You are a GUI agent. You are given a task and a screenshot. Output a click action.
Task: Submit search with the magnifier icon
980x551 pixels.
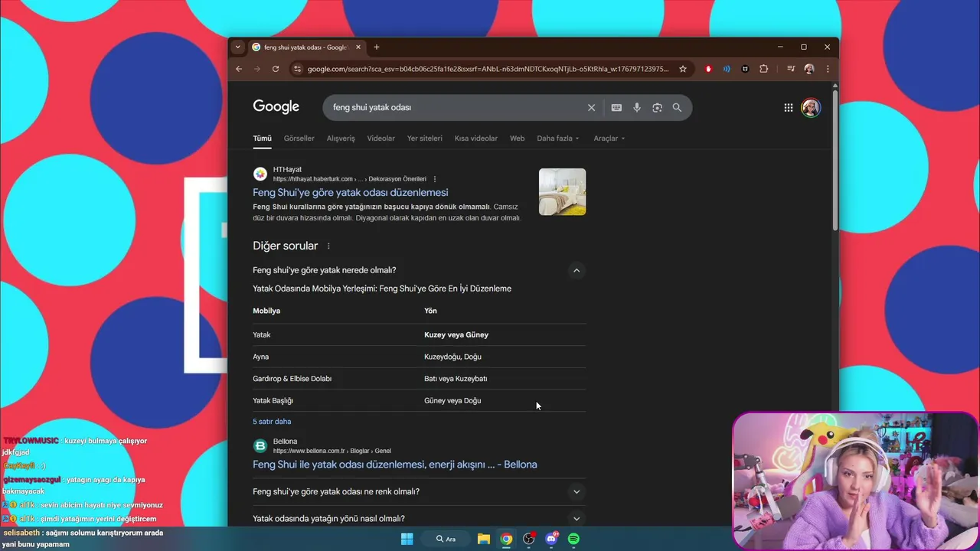677,108
